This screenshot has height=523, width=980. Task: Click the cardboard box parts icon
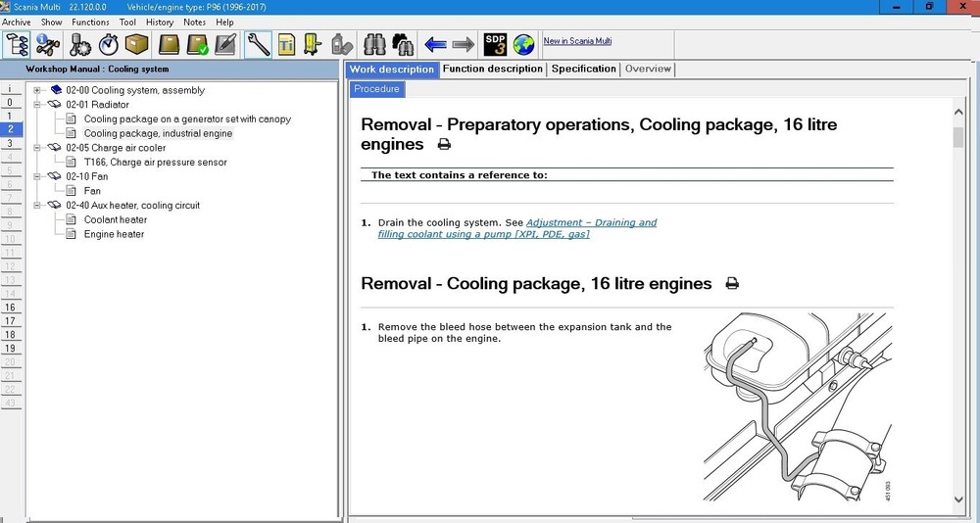137,44
